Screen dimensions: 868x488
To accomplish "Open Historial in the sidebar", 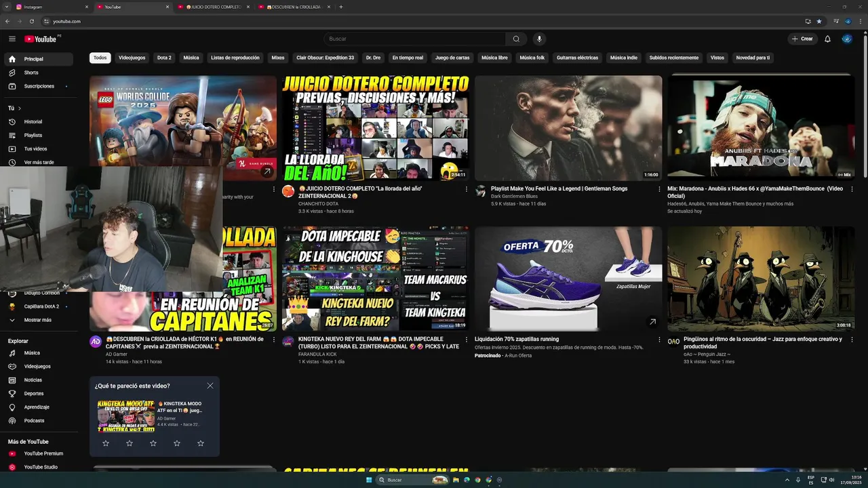I will point(38,121).
